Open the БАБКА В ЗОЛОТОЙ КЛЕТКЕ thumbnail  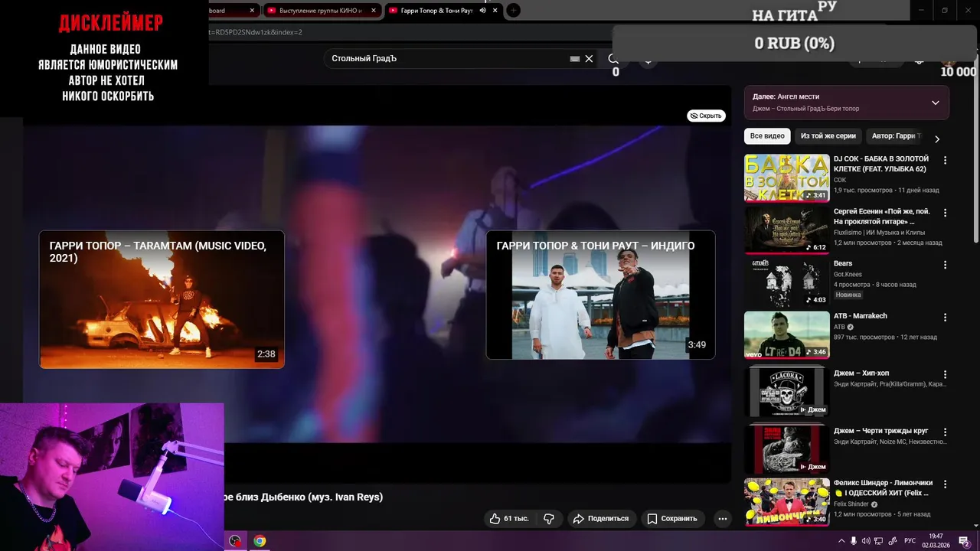point(787,178)
